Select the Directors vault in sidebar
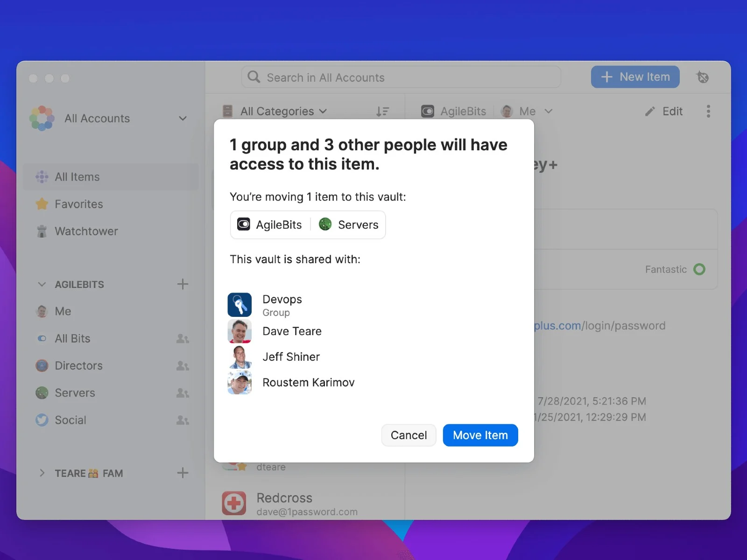This screenshot has width=747, height=560. pyautogui.click(x=78, y=366)
